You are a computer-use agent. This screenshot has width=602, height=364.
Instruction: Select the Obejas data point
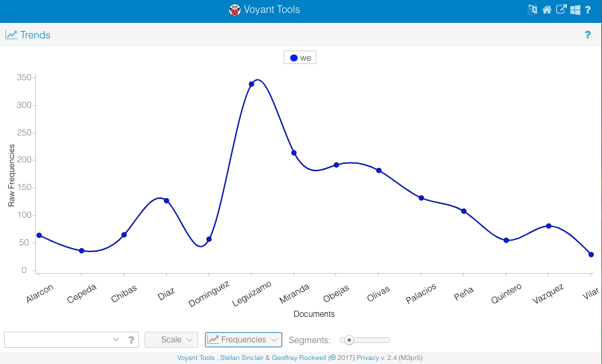tap(336, 165)
